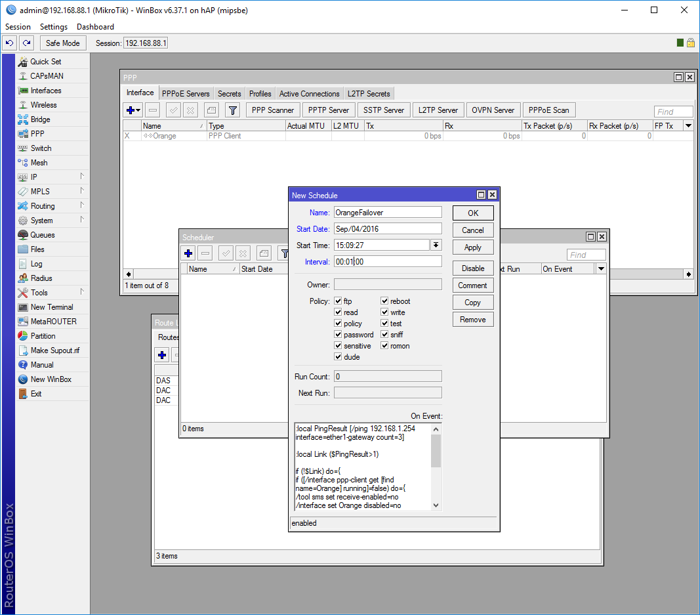The image size is (700, 615).
Task: Toggle the password policy checkbox
Action: 338,335
